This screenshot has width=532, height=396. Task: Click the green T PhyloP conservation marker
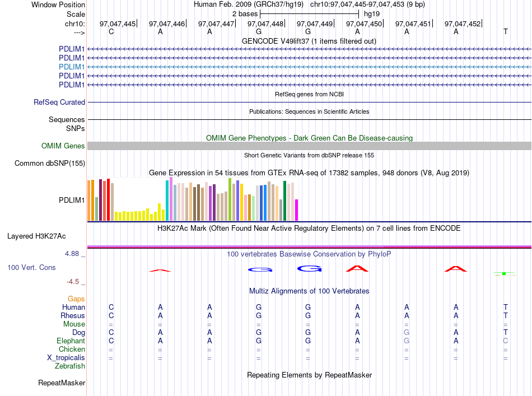pyautogui.click(x=505, y=273)
